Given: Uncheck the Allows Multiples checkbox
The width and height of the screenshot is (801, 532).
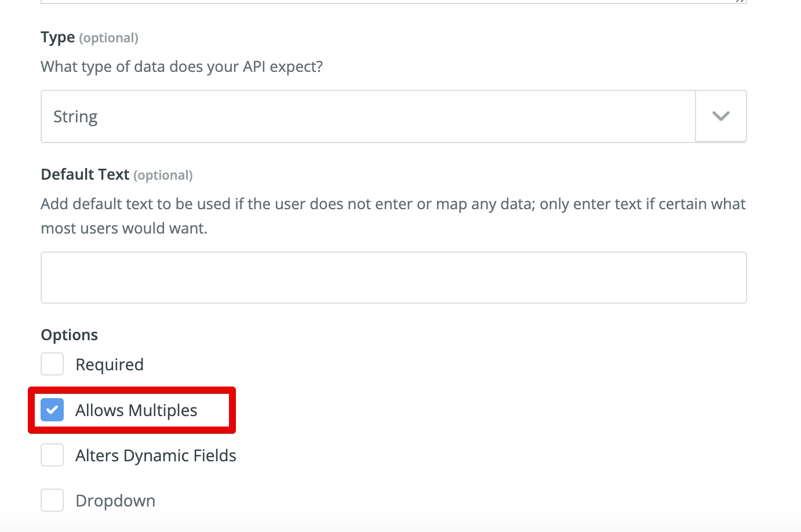Looking at the screenshot, I should (52, 410).
